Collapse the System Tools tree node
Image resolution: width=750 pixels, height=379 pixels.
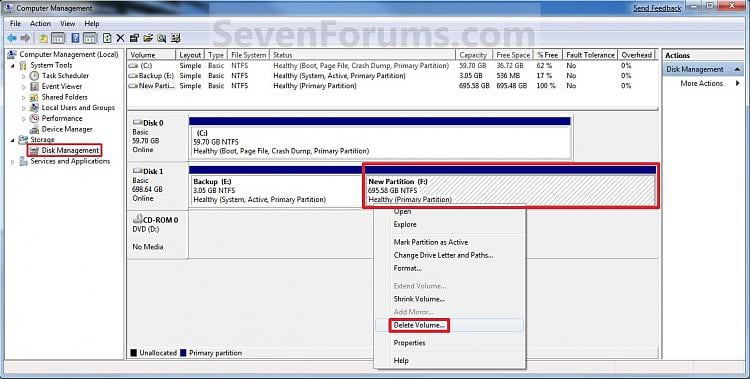point(12,66)
